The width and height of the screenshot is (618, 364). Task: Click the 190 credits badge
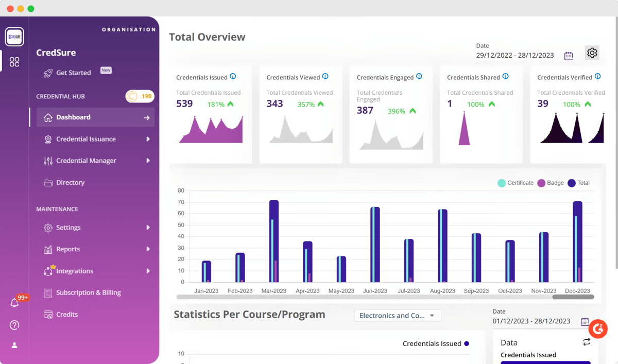tap(140, 96)
